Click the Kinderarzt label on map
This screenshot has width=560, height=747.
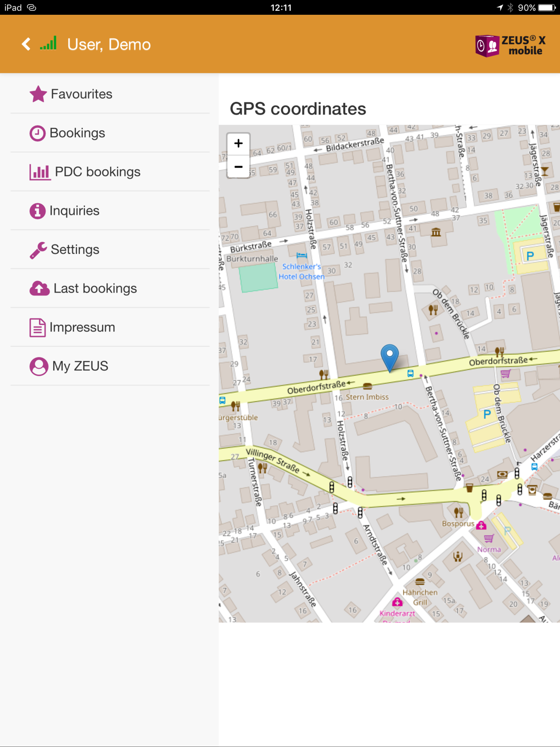tap(397, 613)
